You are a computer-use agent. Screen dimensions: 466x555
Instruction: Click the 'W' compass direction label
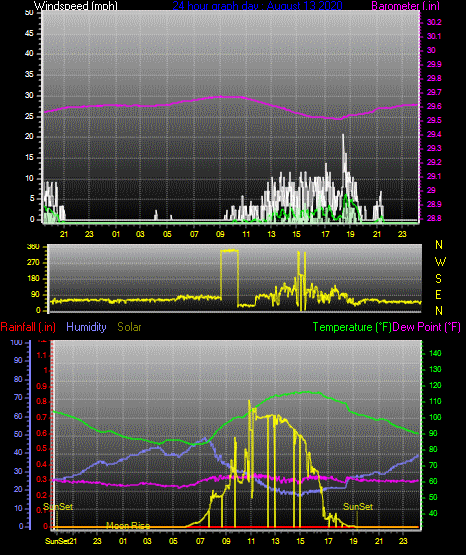[440, 262]
